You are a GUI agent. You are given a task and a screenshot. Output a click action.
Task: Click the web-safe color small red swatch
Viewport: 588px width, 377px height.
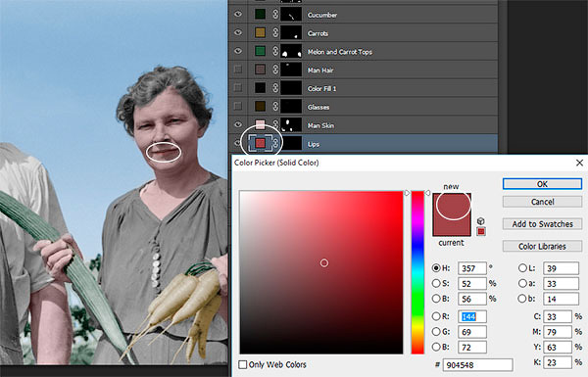(481, 232)
